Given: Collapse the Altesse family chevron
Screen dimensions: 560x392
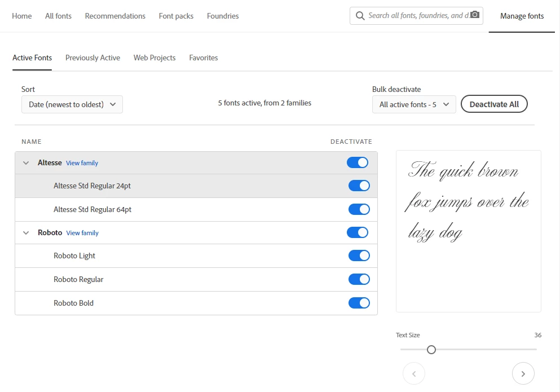Looking at the screenshot, I should 26,163.
